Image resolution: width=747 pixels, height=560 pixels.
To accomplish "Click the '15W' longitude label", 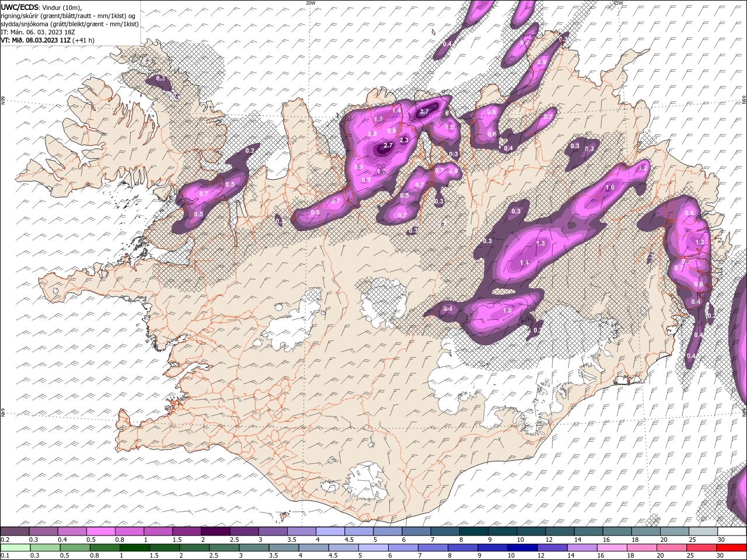I will 618,3.
